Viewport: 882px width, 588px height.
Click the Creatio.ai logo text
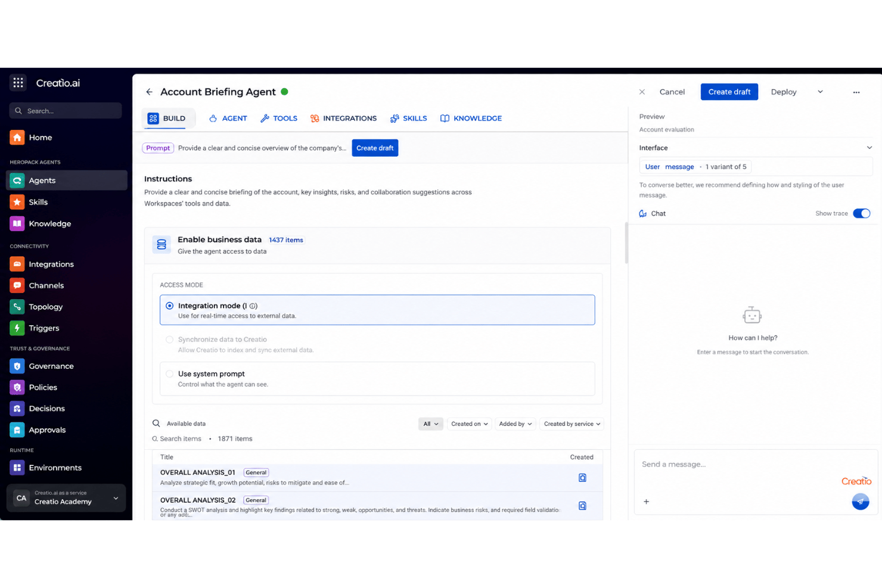pos(58,83)
